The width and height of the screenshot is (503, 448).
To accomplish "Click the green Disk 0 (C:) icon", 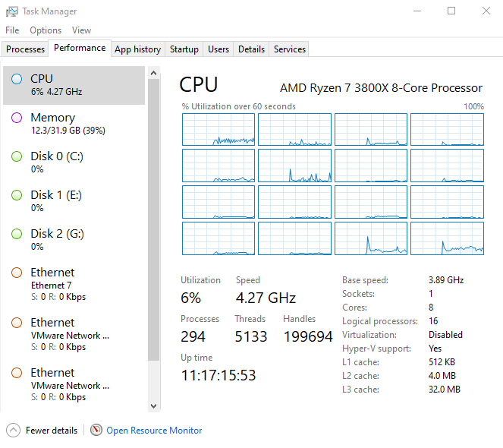I will coord(17,156).
